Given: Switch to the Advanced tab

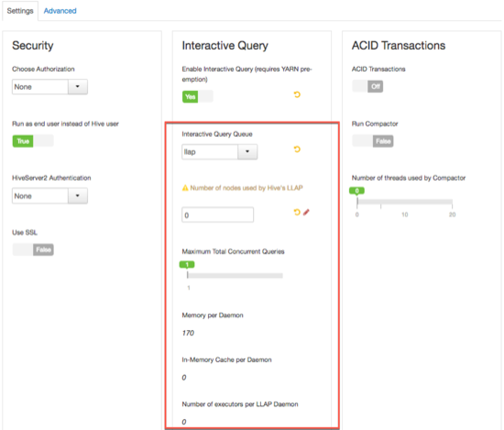Looking at the screenshot, I should (x=60, y=11).
